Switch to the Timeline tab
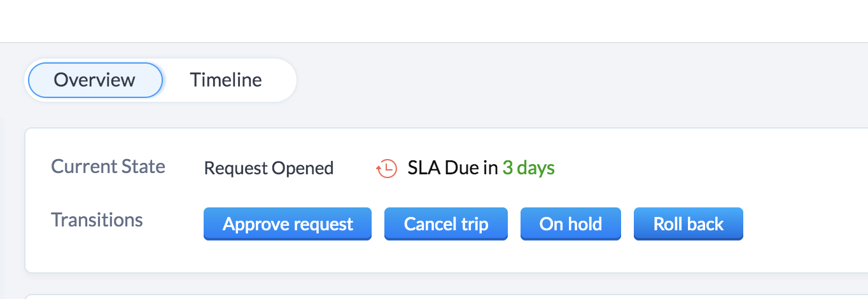Screen dimensions: 868x299 [x=225, y=80]
